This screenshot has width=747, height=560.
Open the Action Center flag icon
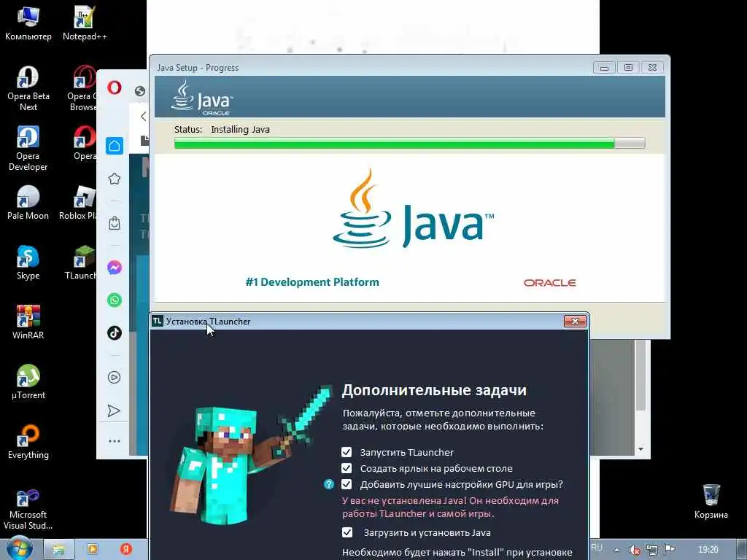tap(670, 550)
